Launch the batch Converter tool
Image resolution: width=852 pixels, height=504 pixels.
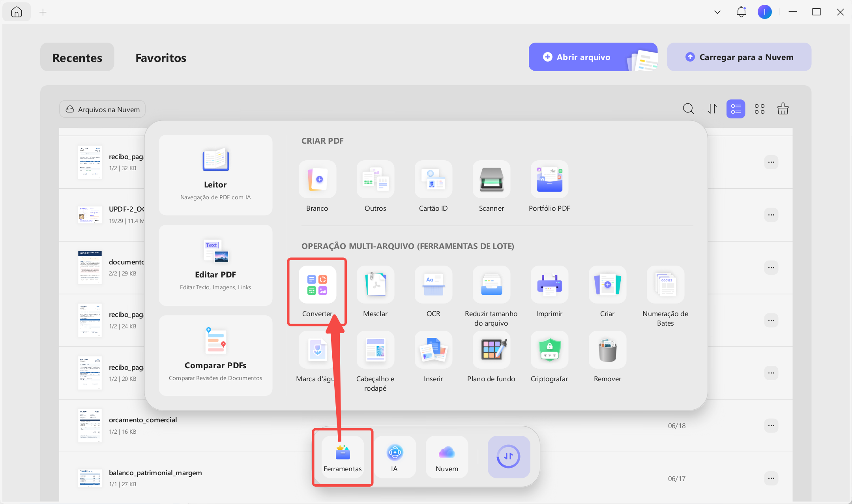(317, 285)
